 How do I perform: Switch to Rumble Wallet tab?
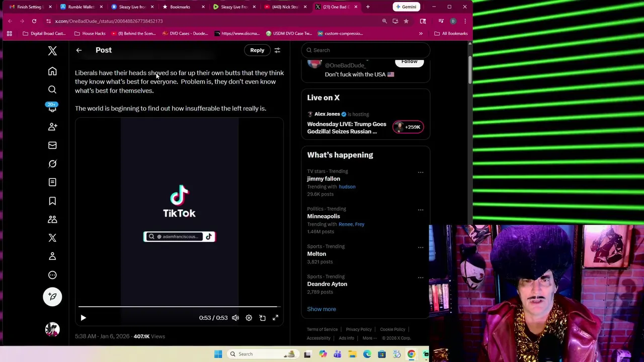(82, 7)
